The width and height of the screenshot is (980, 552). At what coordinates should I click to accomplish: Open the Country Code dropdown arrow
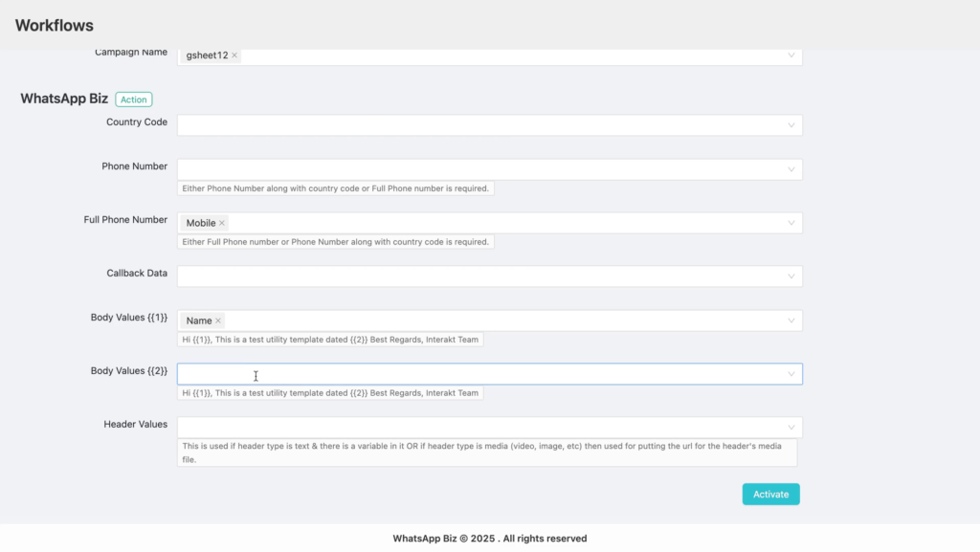coord(791,125)
